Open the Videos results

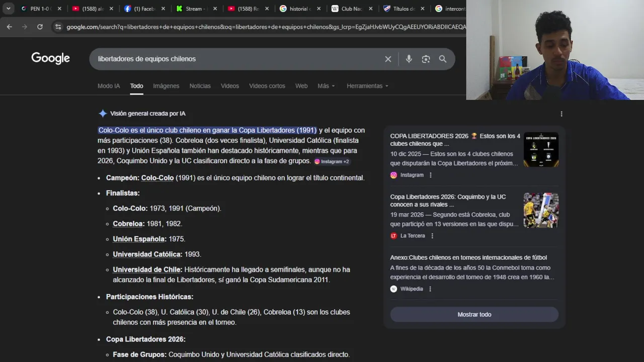tap(230, 86)
